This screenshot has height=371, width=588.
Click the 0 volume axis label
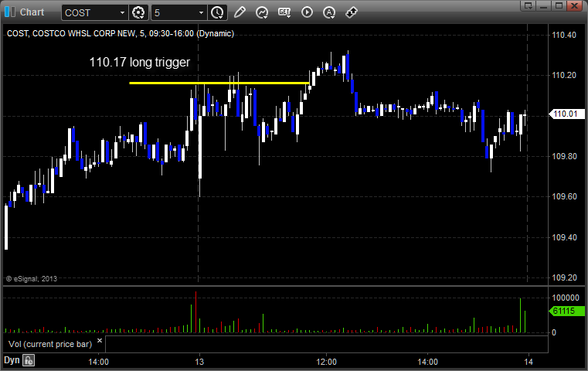(x=554, y=332)
